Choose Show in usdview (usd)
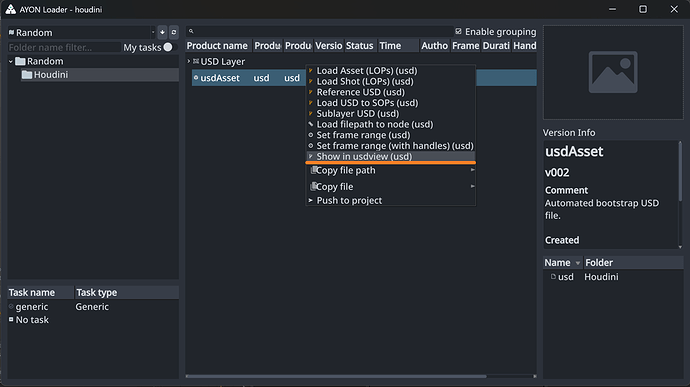 click(x=390, y=156)
